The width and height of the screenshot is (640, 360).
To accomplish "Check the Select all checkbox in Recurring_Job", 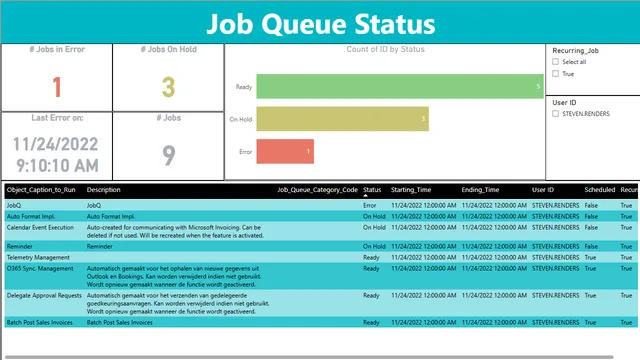I will pyautogui.click(x=556, y=62).
